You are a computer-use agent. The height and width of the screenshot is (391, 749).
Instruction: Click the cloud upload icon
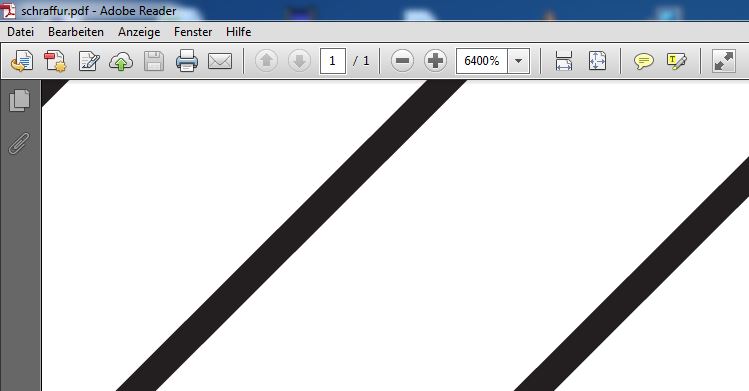coord(121,62)
